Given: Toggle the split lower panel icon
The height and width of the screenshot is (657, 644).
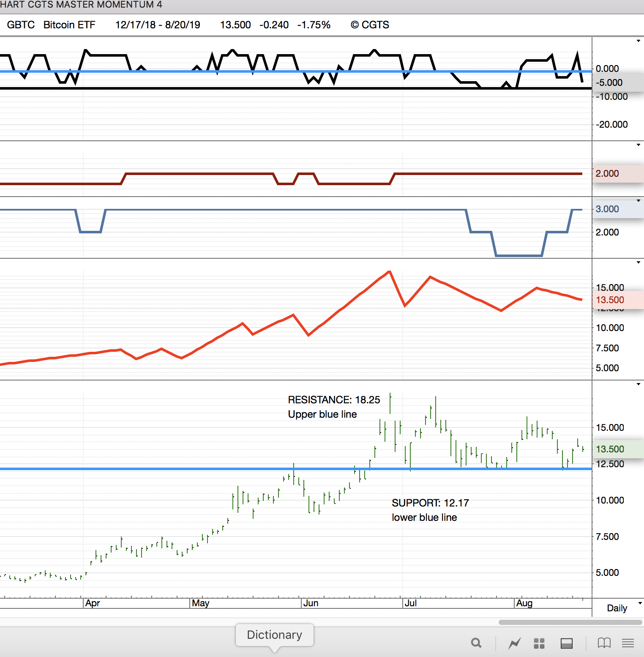Looking at the screenshot, I should point(566,643).
